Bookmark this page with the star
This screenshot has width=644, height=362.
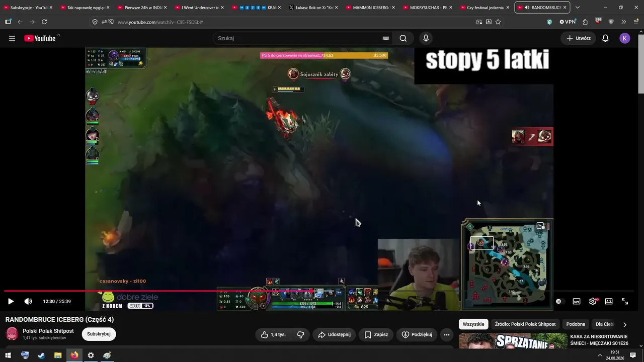pos(498,22)
